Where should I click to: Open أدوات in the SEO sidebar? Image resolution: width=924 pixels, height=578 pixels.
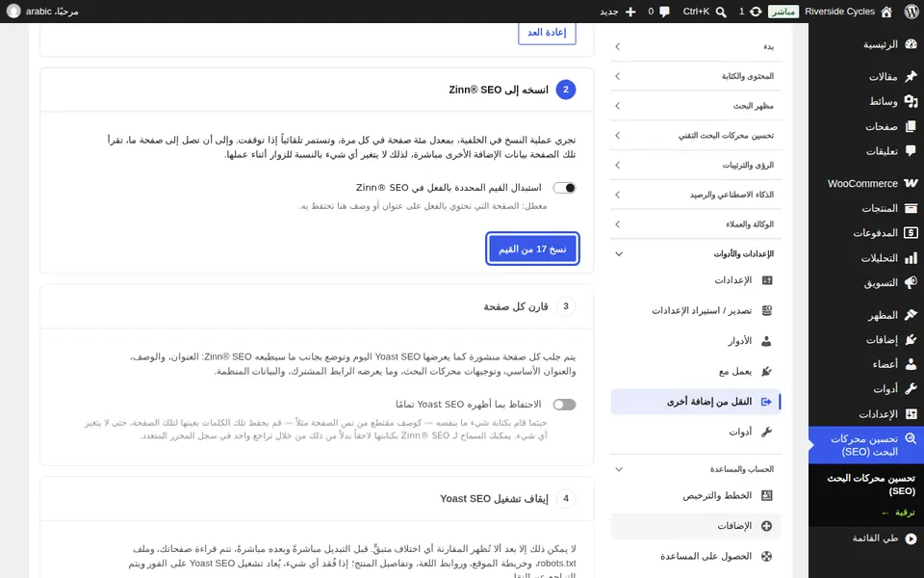(x=696, y=433)
